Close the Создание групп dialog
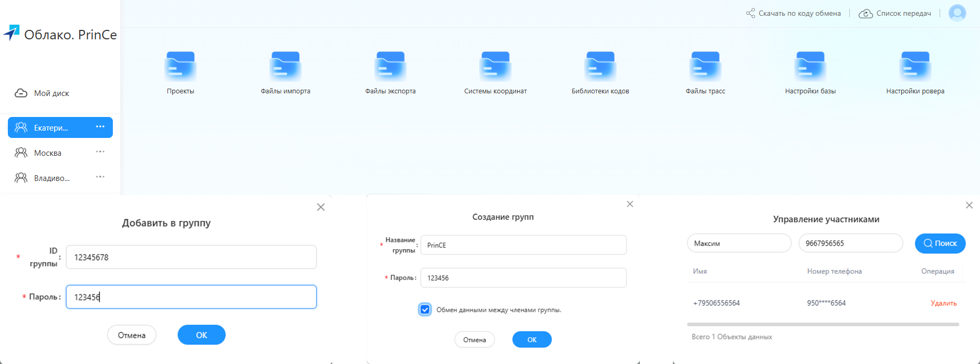 [630, 204]
